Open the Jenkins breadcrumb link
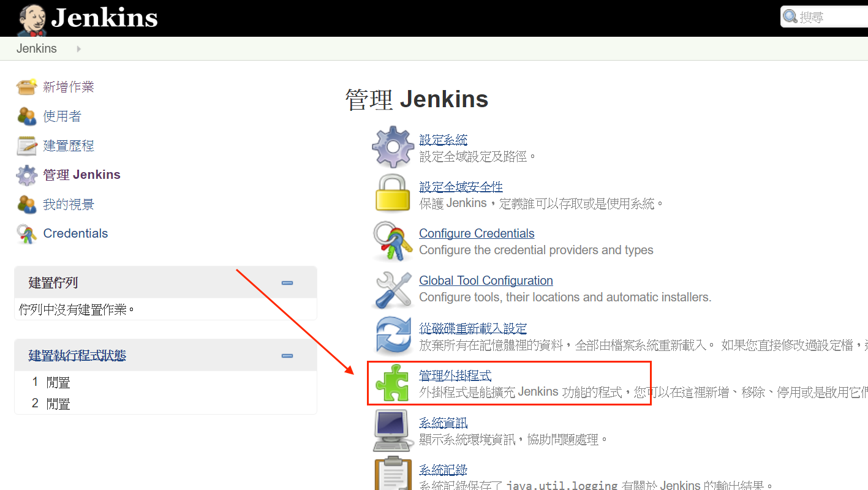This screenshot has height=490, width=868. [x=37, y=48]
